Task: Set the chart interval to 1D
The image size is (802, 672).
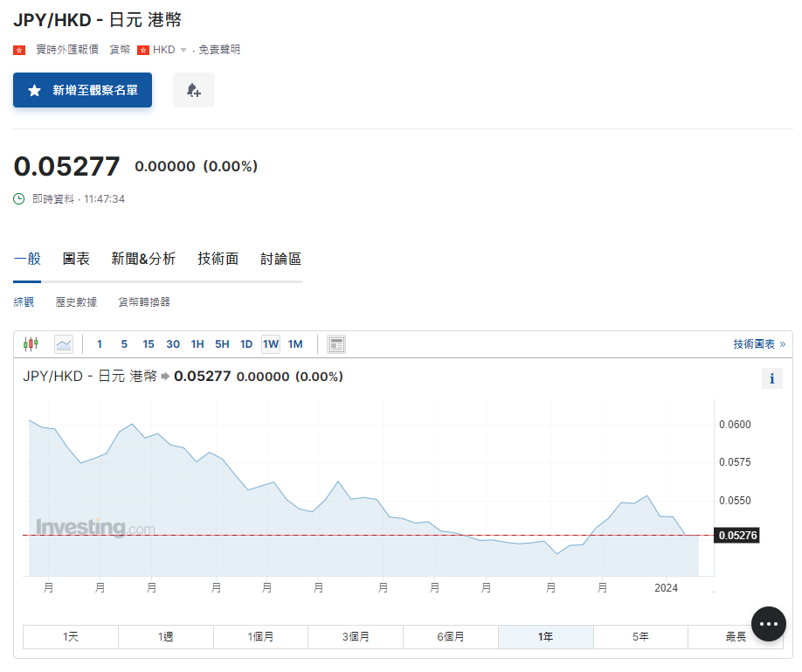Action: click(246, 344)
